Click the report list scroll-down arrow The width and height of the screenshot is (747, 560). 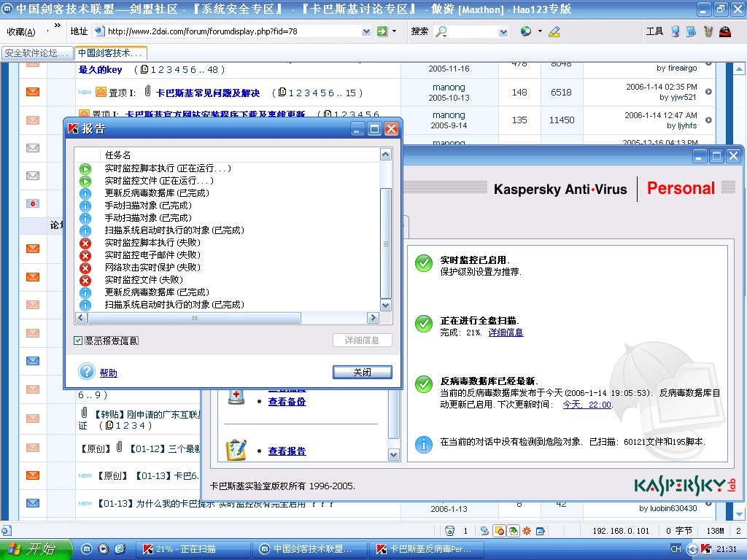(385, 305)
